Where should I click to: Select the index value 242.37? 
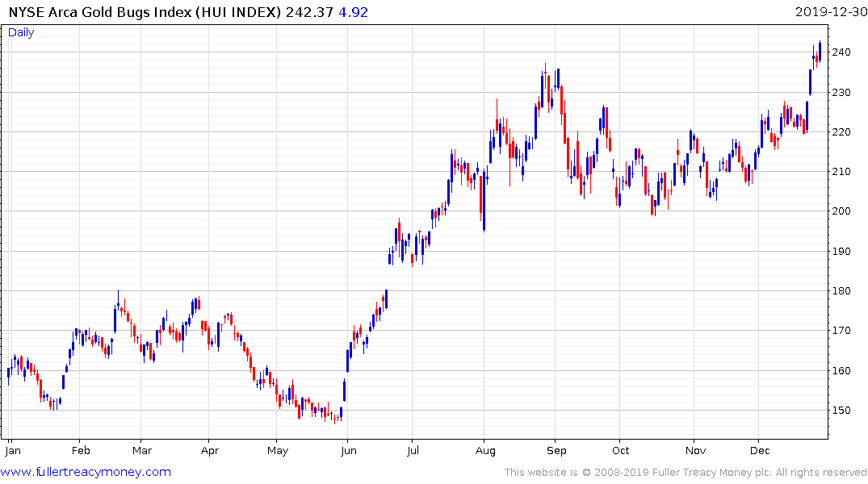(x=309, y=12)
